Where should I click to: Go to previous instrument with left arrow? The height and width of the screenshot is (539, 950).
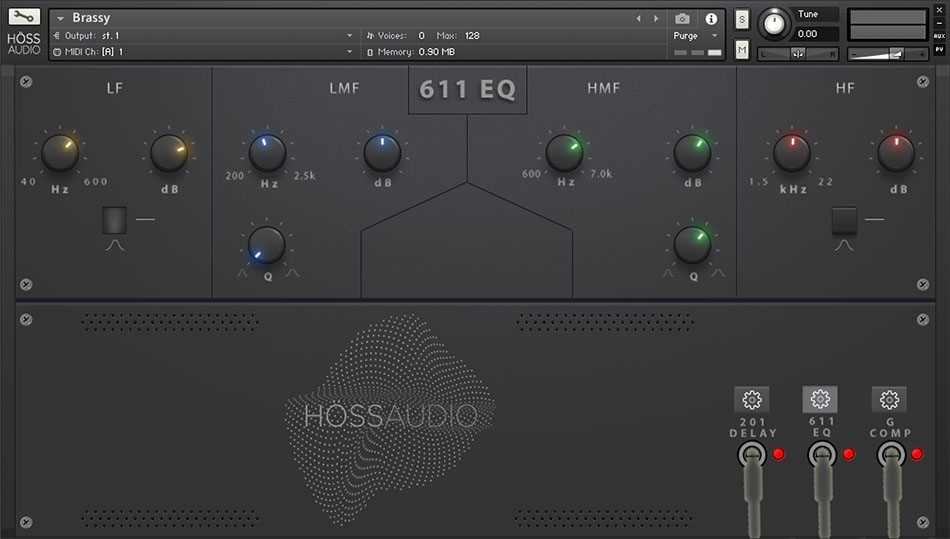[639, 19]
